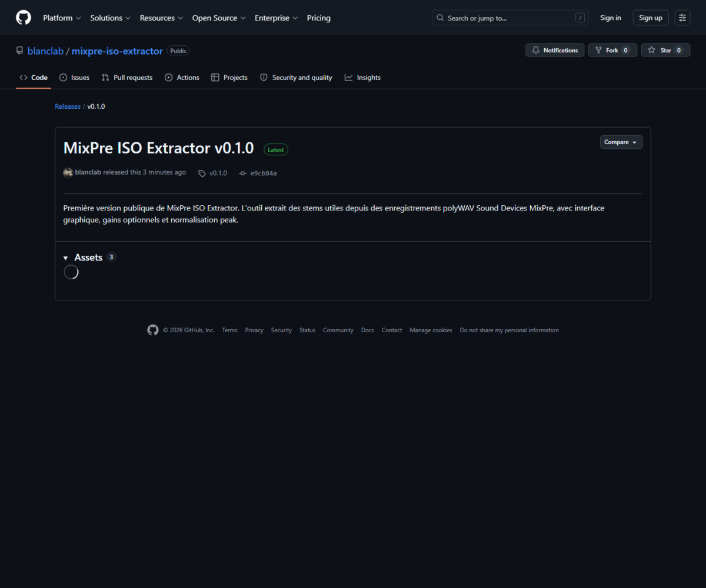Expand the Solutions menu
The width and height of the screenshot is (706, 588).
tap(110, 18)
